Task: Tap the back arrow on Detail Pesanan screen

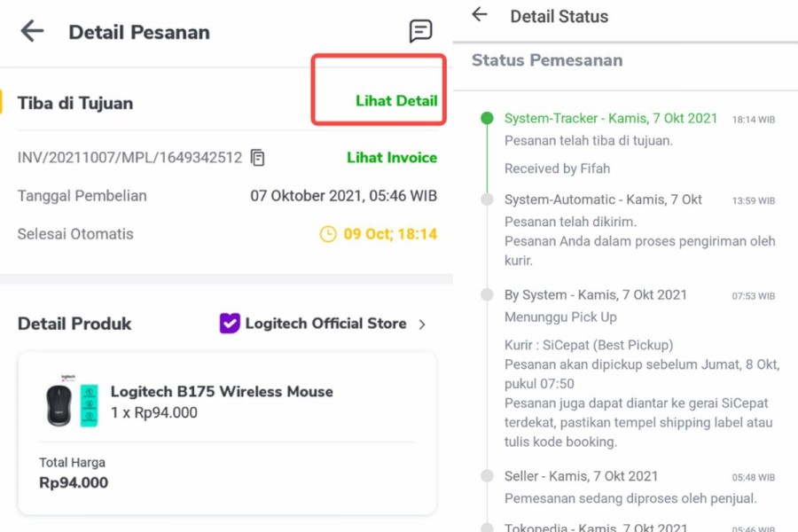Action: pyautogui.click(x=31, y=31)
